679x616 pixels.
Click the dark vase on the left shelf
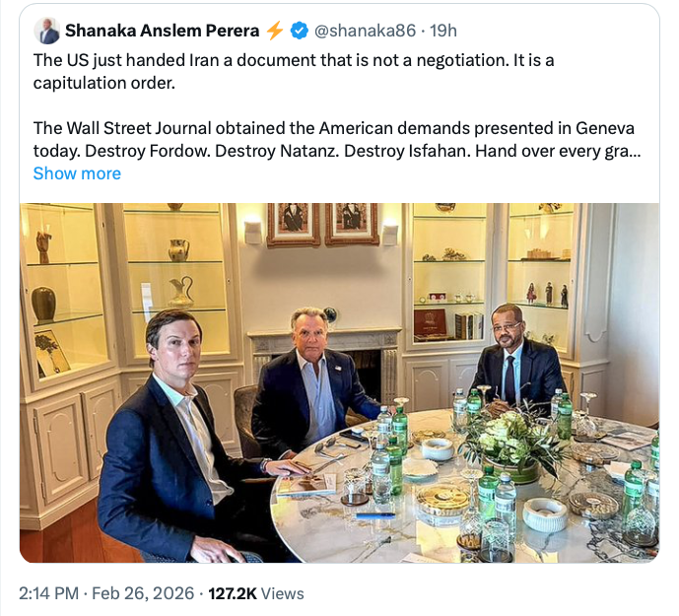43,304
